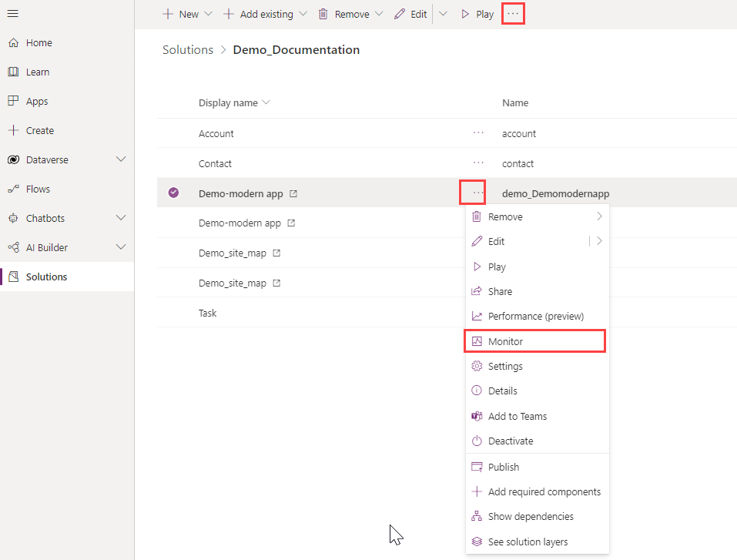This screenshot has height=560, width=737.
Task: Click the Play button in toolbar
Action: pyautogui.click(x=477, y=14)
